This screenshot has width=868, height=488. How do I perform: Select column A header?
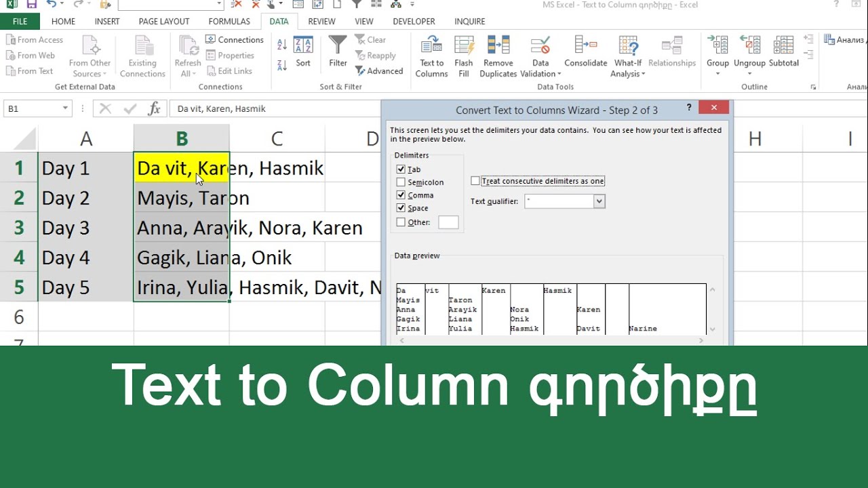click(x=86, y=139)
